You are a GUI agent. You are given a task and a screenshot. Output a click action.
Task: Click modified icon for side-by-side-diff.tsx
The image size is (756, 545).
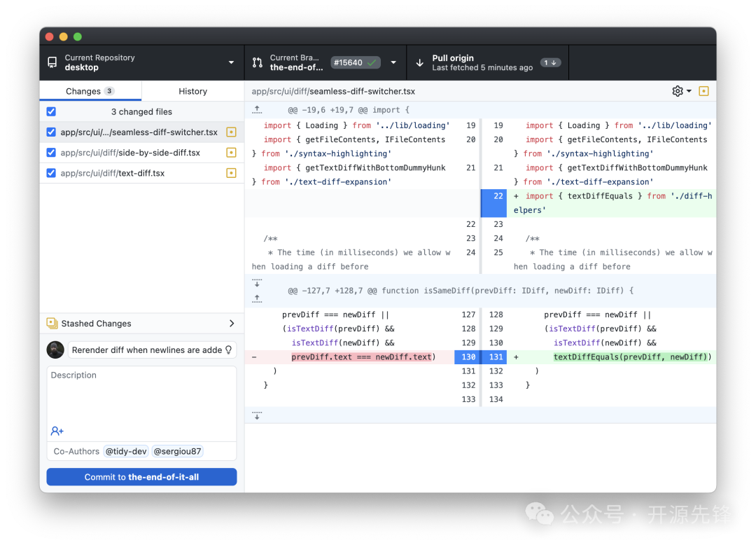[232, 153]
